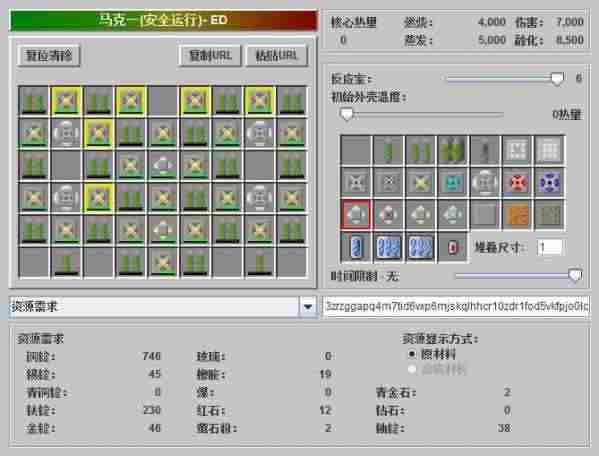
Task: Click the heat exchanger in reactor grid third row
Action: [x=163, y=165]
